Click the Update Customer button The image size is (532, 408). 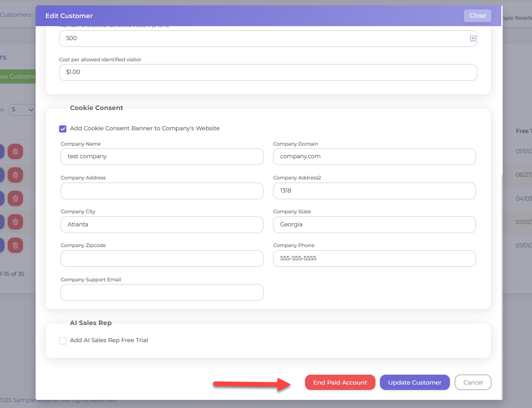click(x=415, y=382)
